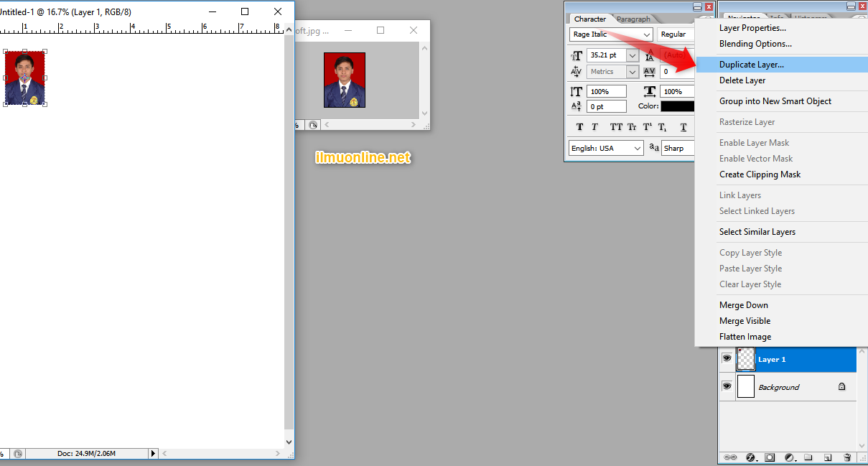Add a layer mask using mask icon
The height and width of the screenshot is (466, 868).
[x=770, y=457]
